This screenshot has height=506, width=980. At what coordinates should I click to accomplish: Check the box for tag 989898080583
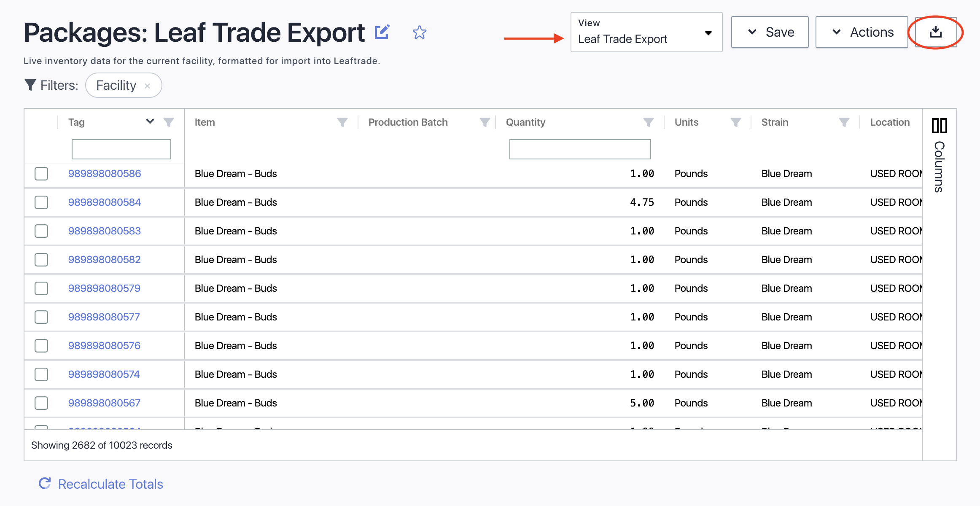[41, 231]
